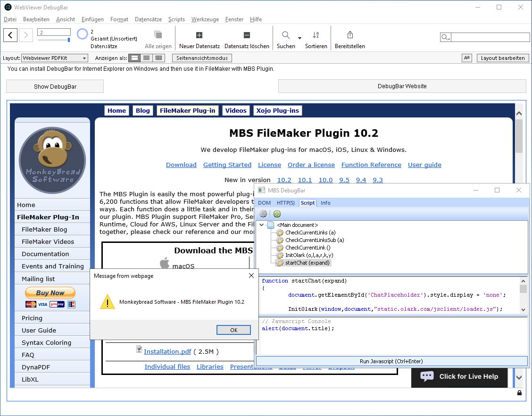
Task: Switch to form view mode
Action: 135,58
